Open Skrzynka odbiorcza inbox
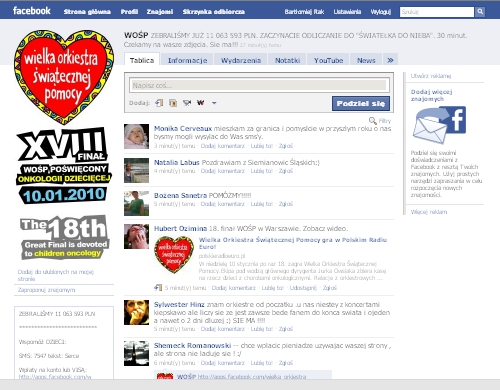The width and height of the screenshot is (500, 390). pos(213,12)
